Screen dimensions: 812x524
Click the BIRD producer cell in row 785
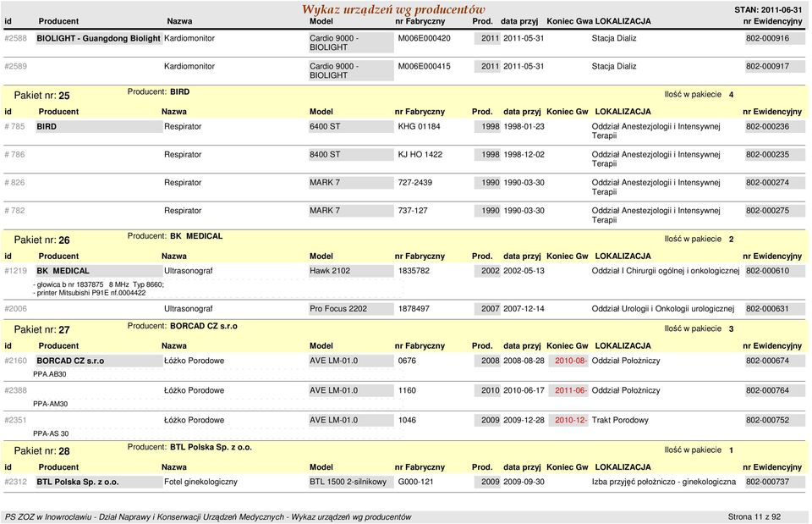[x=98, y=126]
